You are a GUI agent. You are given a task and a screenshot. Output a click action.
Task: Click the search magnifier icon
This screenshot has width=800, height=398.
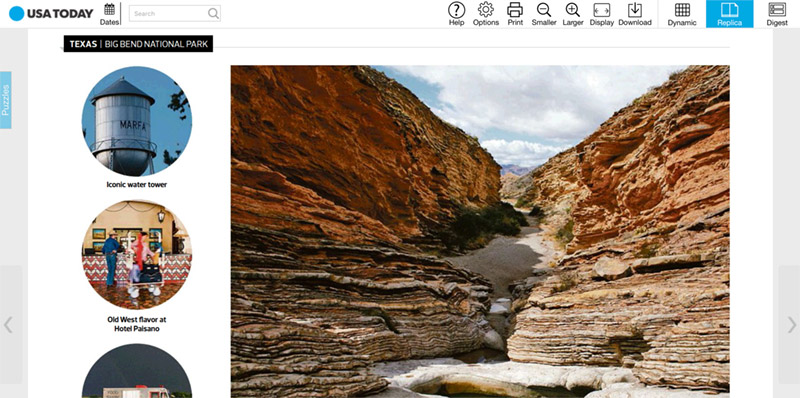(213, 14)
